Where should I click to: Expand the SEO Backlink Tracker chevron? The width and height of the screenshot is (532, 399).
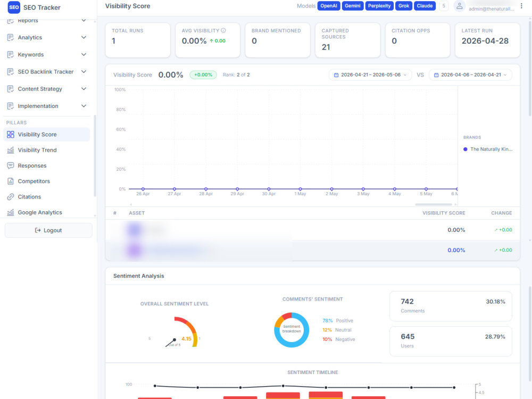click(x=84, y=72)
